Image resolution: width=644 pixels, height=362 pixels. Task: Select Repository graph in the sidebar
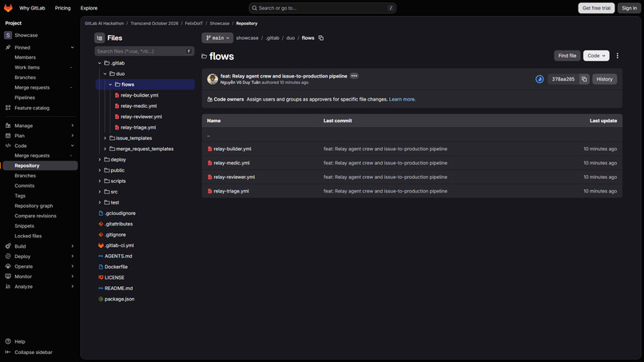pyautogui.click(x=34, y=206)
